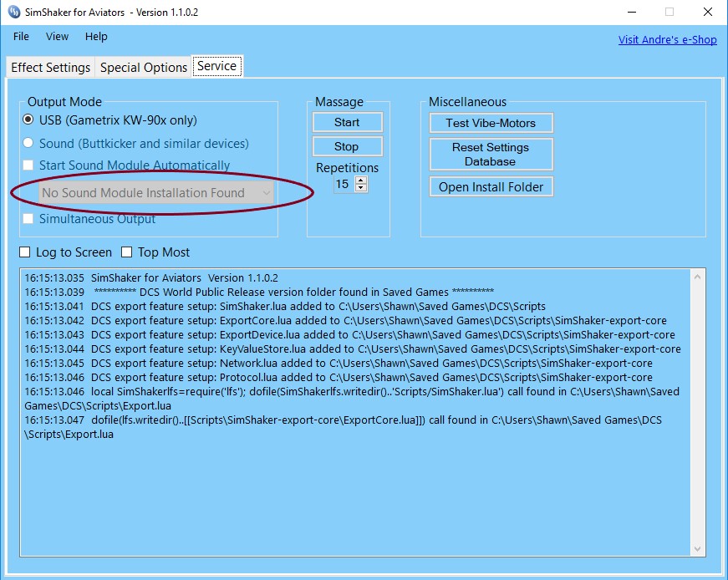Enable Log to Screen checkbox
The image size is (728, 580).
pos(24,252)
